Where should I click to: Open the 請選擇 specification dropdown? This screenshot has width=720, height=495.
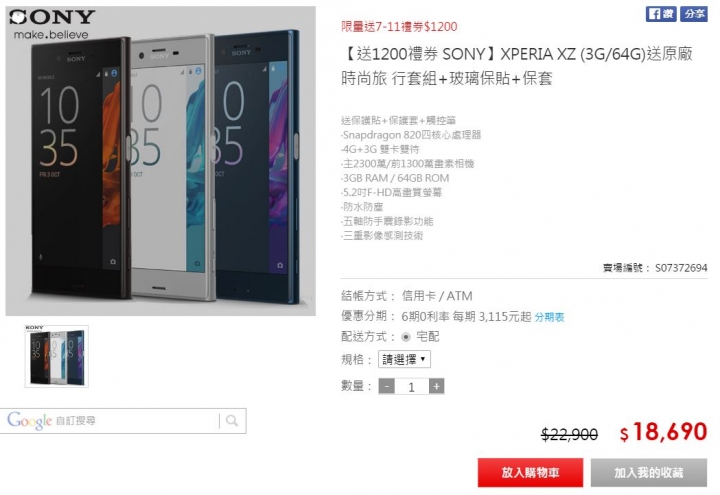404,359
